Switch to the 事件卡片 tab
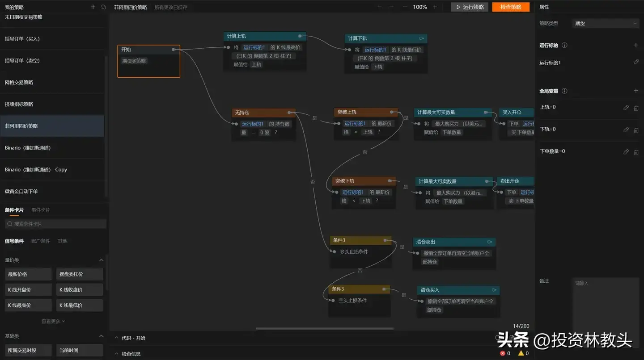 click(x=41, y=210)
